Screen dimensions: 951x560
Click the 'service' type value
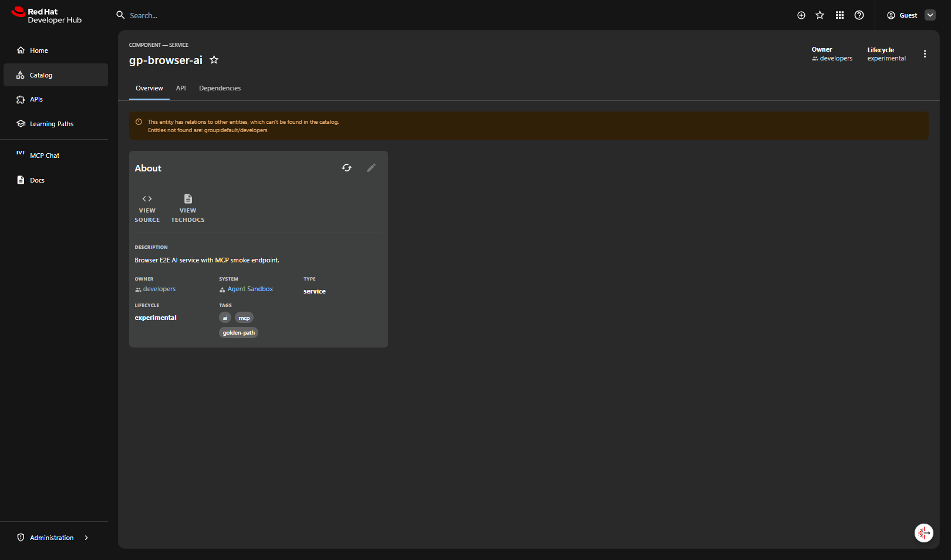pos(315,291)
